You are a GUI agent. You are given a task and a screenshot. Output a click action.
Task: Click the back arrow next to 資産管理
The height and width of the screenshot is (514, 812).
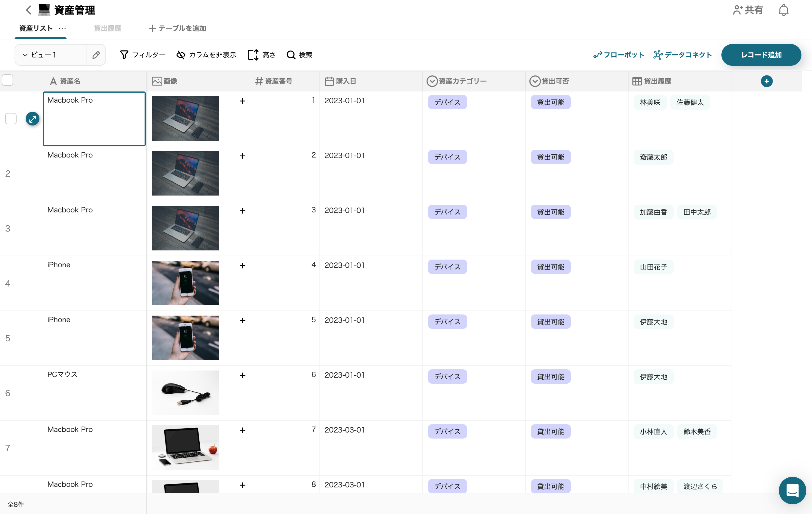(x=29, y=10)
